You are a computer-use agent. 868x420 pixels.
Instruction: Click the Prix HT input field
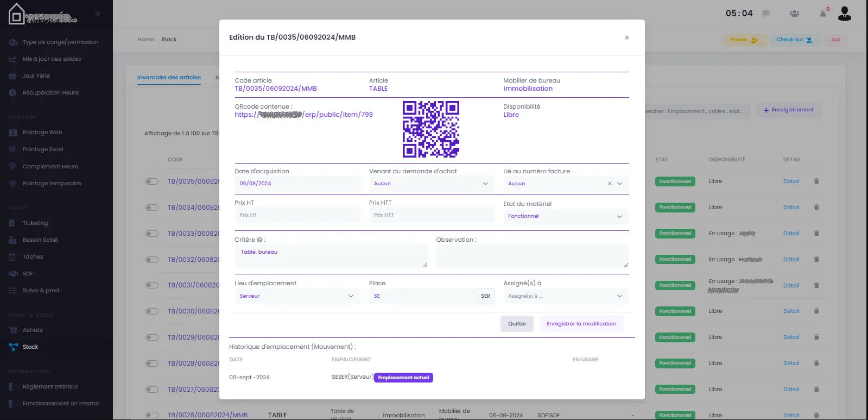[x=297, y=215]
